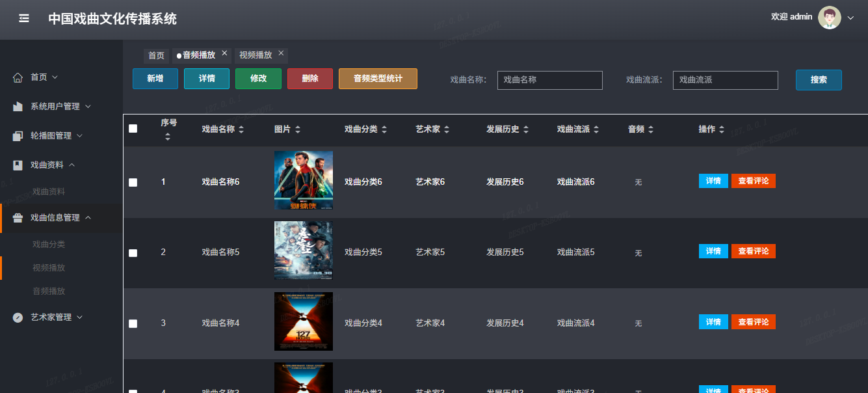This screenshot has height=393, width=868.
Task: Click the 戏曲流派4 cell text
Action: pyautogui.click(x=576, y=323)
